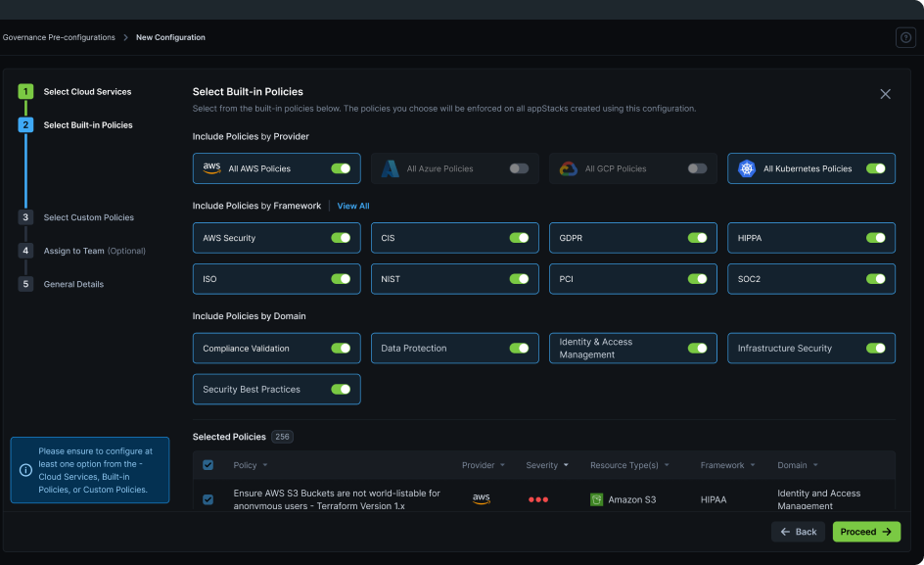Select the Kubernetes helm icon
This screenshot has width=924, height=565.
click(x=747, y=167)
